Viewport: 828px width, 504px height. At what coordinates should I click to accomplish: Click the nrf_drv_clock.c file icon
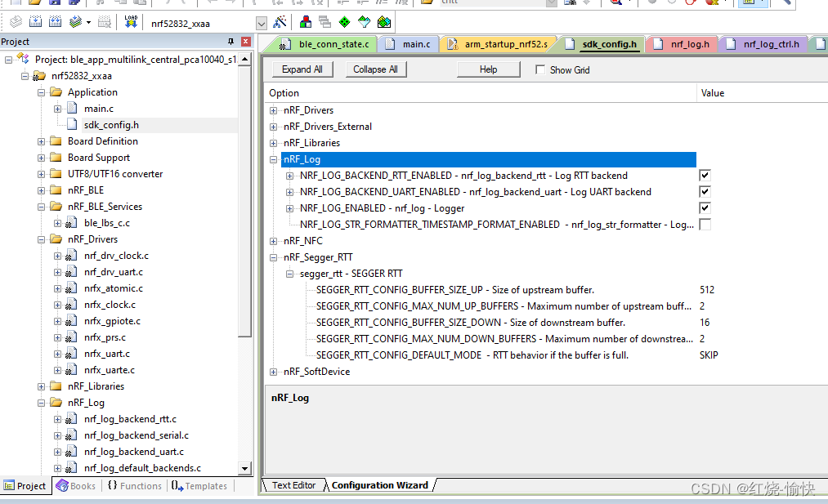[x=71, y=256]
